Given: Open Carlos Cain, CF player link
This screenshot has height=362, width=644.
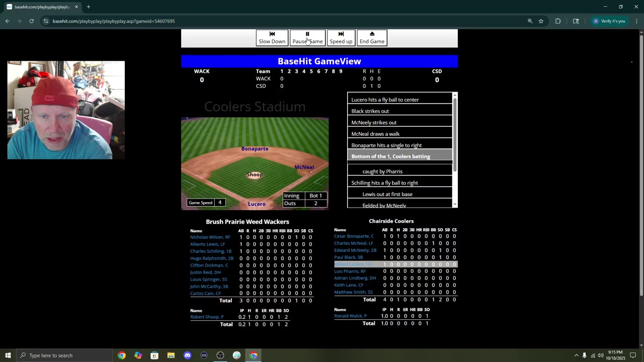Looking at the screenshot, I should 205,294.
